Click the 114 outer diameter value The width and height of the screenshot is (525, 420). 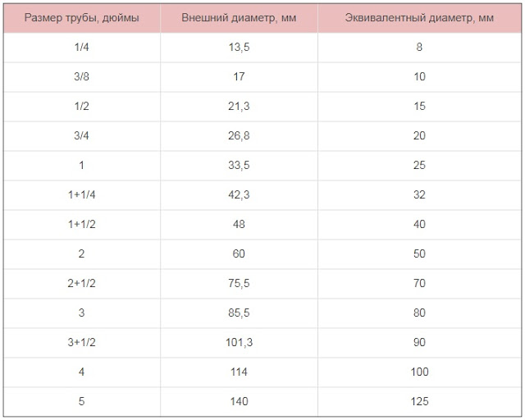click(239, 372)
